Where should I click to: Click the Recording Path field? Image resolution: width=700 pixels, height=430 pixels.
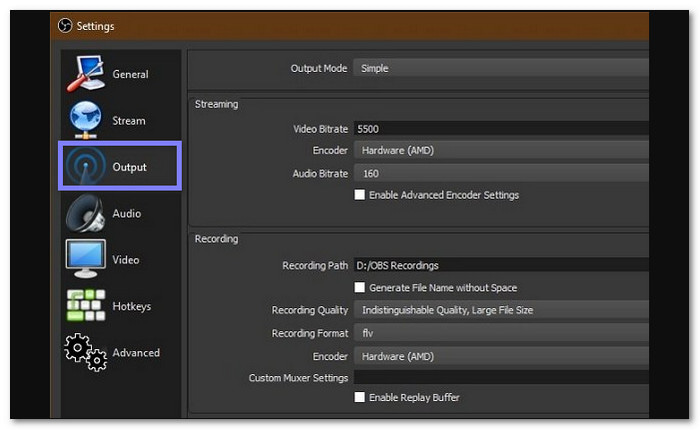(x=501, y=265)
